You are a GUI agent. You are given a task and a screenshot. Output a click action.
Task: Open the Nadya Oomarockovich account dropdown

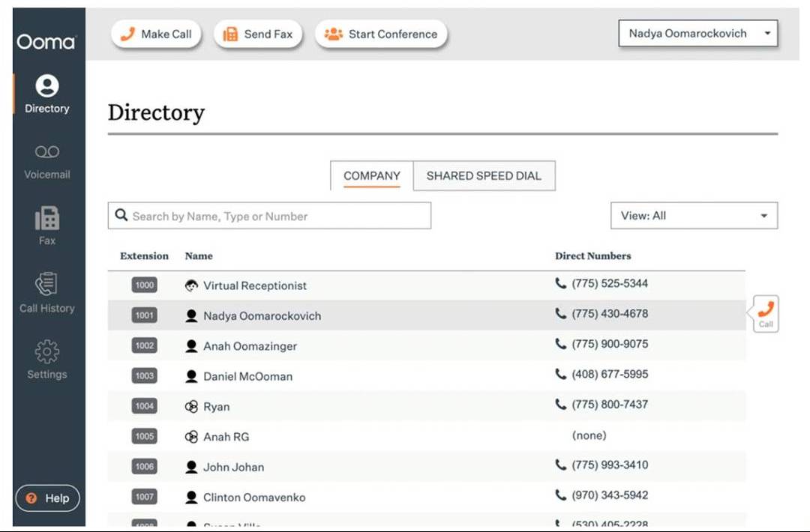tap(698, 34)
